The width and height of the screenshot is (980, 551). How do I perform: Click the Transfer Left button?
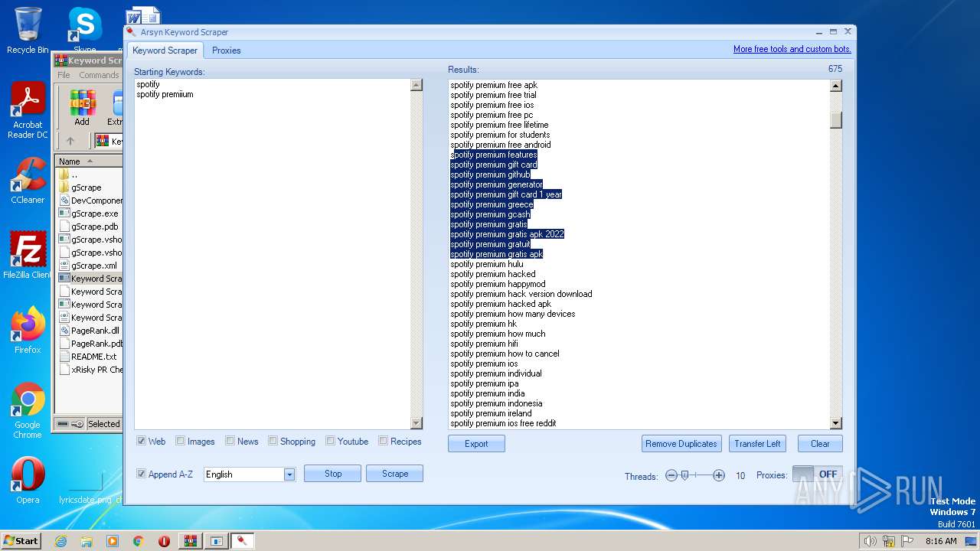click(x=757, y=444)
